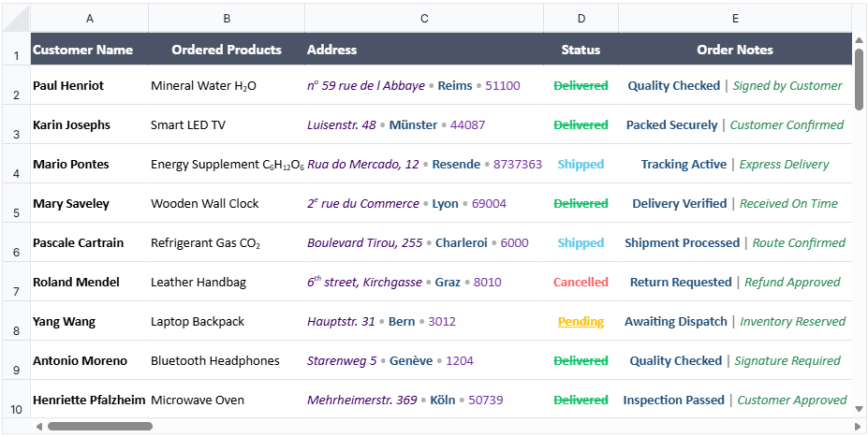This screenshot has height=437, width=868.
Task: Click the Address header cell
Action: pyautogui.click(x=424, y=50)
